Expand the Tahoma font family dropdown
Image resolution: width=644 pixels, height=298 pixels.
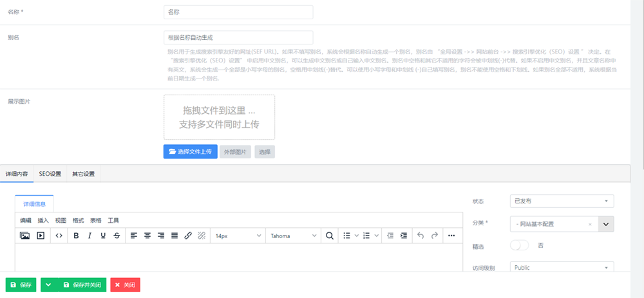click(x=293, y=236)
